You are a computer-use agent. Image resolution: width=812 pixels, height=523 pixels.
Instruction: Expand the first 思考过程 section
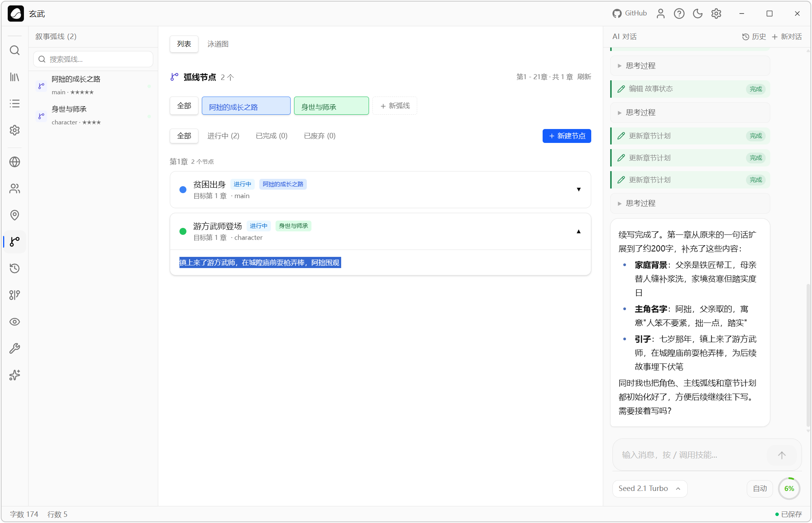(690, 66)
